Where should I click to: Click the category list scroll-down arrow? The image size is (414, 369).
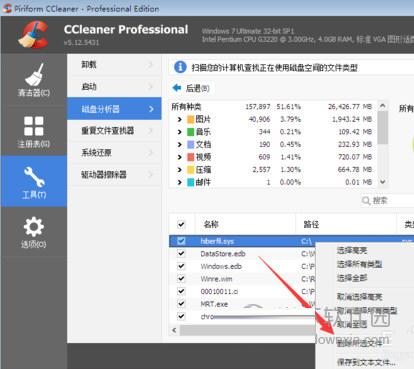383,182
